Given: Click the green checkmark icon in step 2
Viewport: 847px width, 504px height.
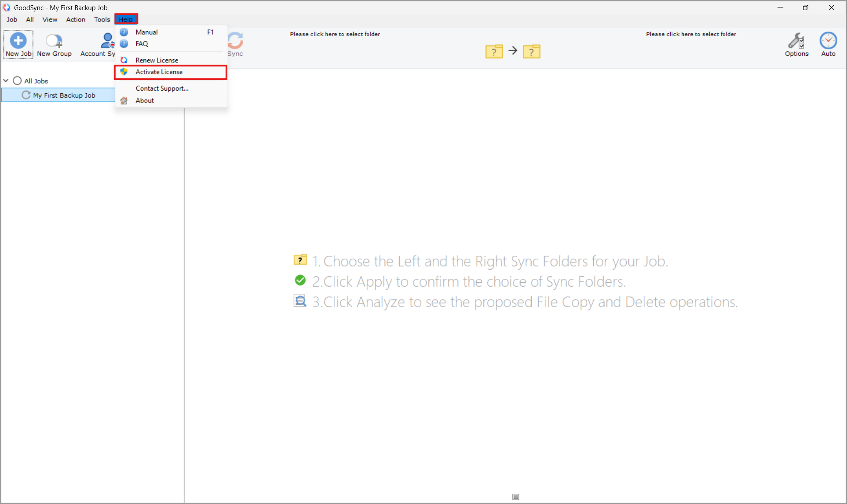Looking at the screenshot, I should 300,280.
